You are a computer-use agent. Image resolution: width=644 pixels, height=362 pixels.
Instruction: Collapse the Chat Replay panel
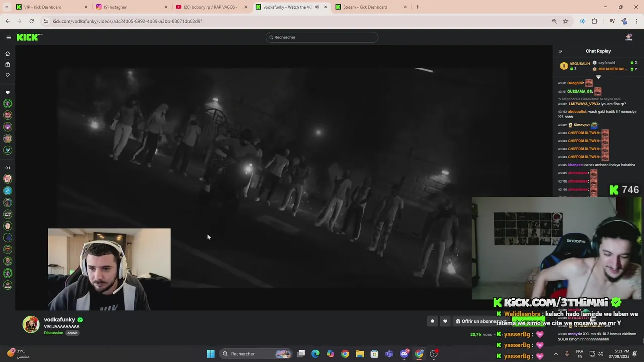click(560, 51)
